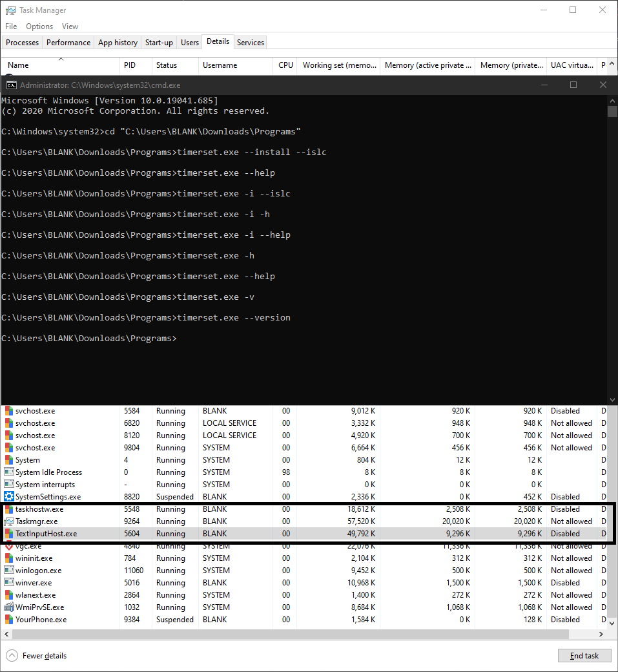Collapse view with Fewer details arrow
The image size is (618, 672).
tap(12, 656)
